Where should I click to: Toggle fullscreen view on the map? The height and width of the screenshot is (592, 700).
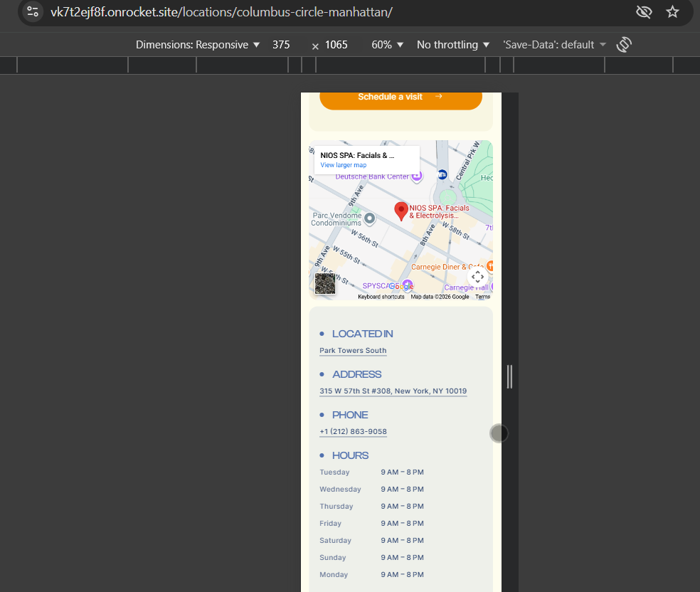477,277
